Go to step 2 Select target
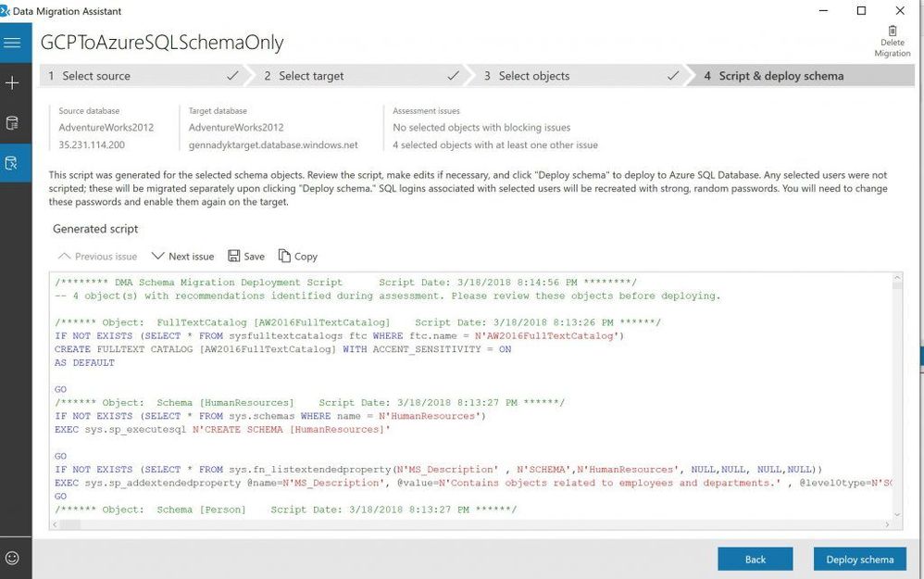The image size is (924, 579). click(x=361, y=75)
